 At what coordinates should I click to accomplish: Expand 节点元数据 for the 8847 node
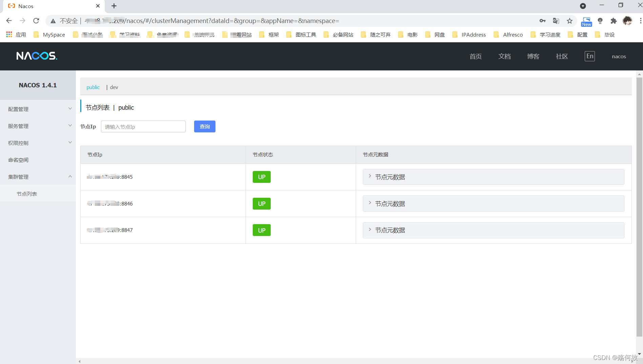tap(493, 230)
